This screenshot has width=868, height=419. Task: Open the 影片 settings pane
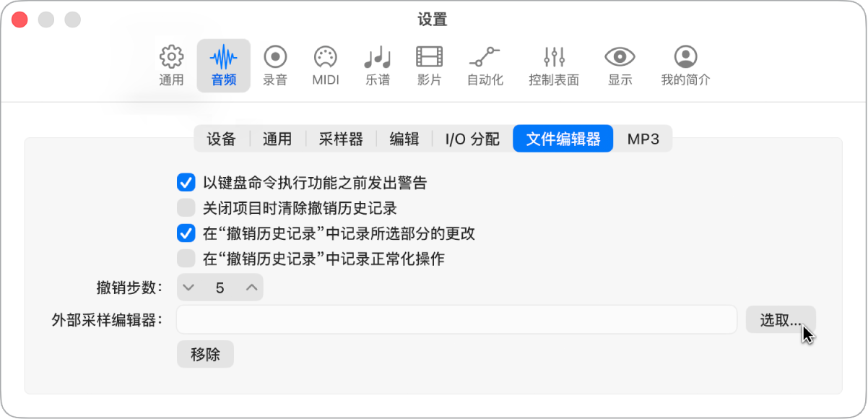tap(430, 64)
